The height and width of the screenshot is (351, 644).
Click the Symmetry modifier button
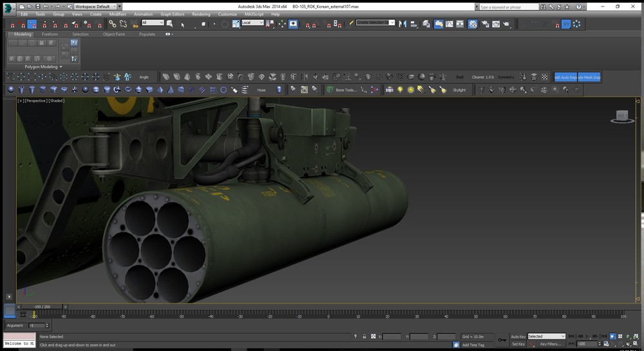point(506,77)
